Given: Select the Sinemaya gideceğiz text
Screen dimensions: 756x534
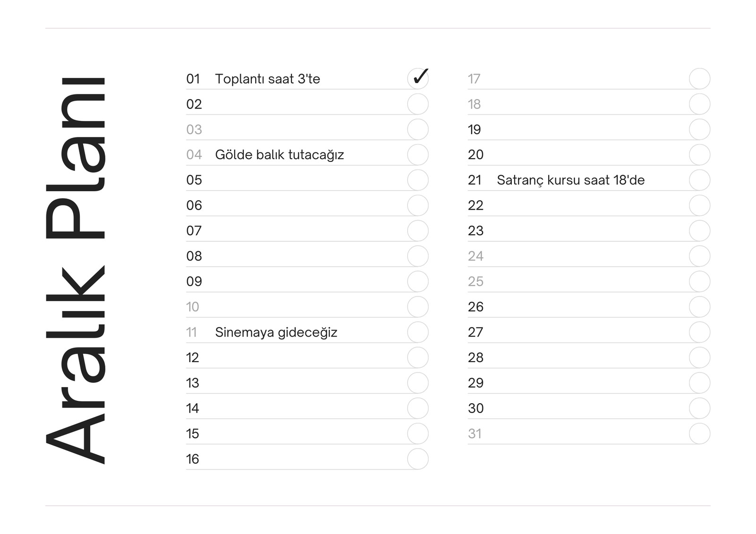Looking at the screenshot, I should (276, 332).
